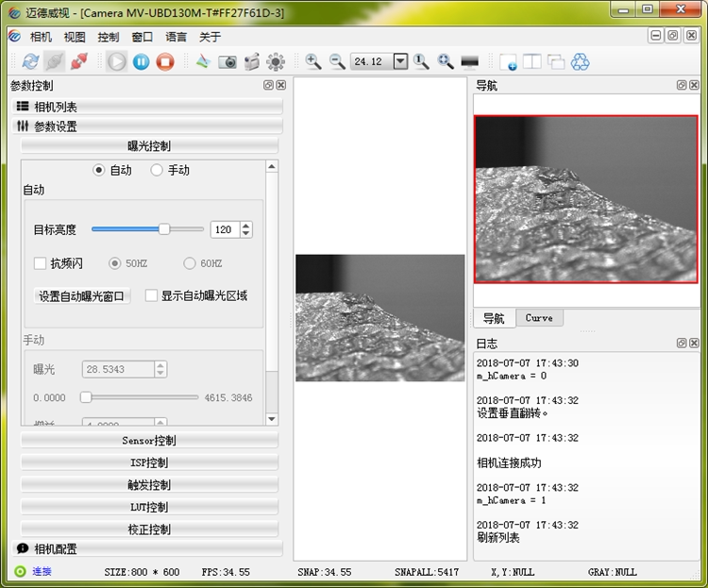Stop capture with the red stop icon
708x588 pixels.
[x=165, y=61]
